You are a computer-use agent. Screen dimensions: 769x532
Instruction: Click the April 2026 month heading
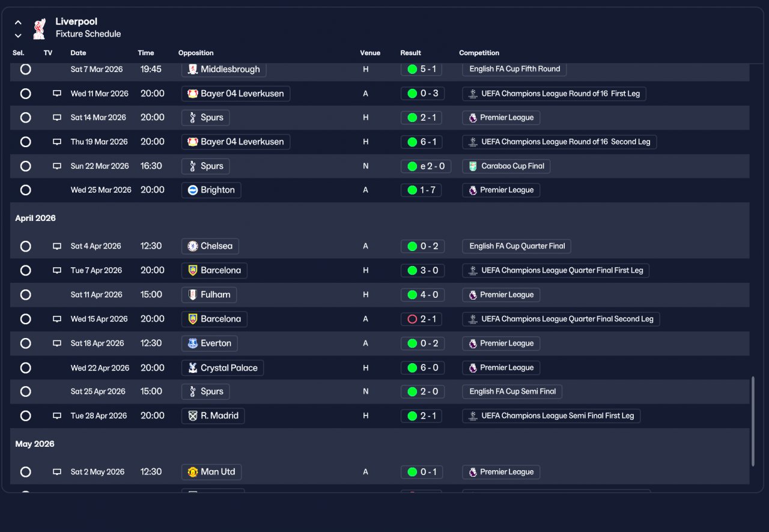35,219
